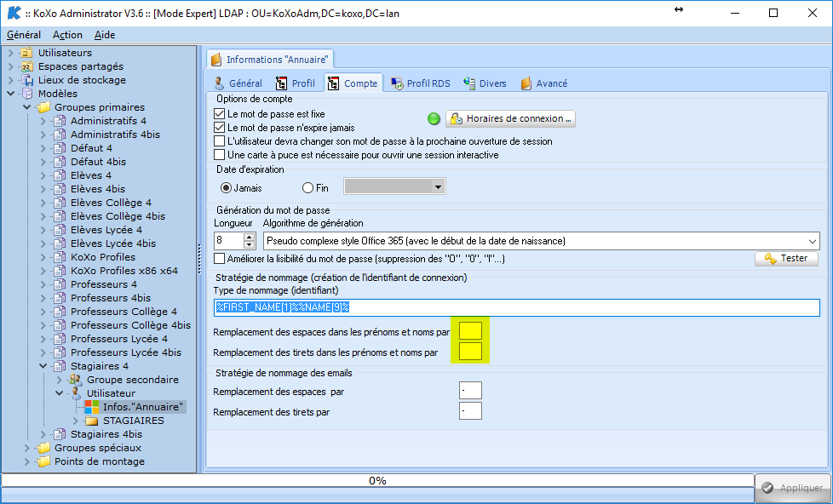Screen dimensions: 833x504
Task: Enable the smart card required checkbox
Action: pyautogui.click(x=220, y=155)
